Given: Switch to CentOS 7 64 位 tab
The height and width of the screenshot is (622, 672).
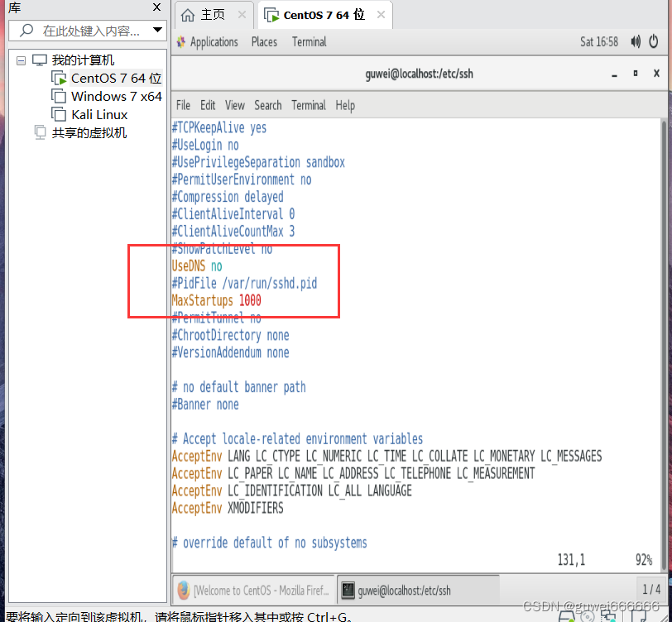Looking at the screenshot, I should point(324,15).
